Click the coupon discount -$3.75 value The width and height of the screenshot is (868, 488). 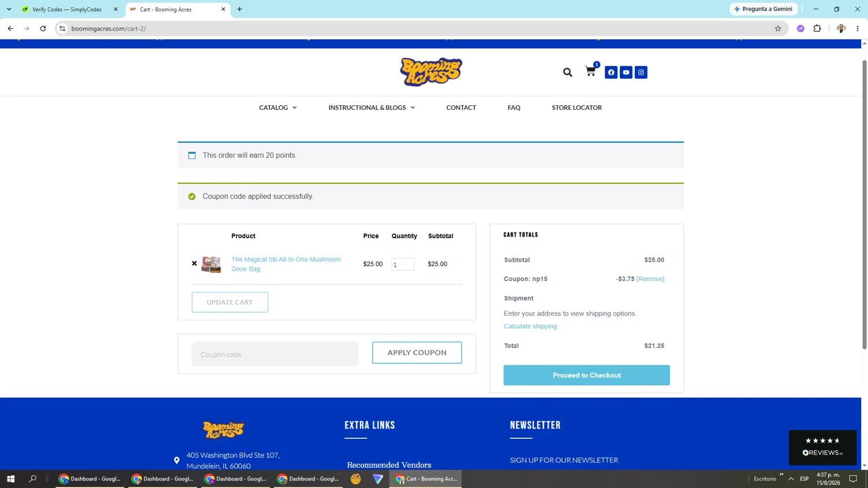tap(626, 279)
